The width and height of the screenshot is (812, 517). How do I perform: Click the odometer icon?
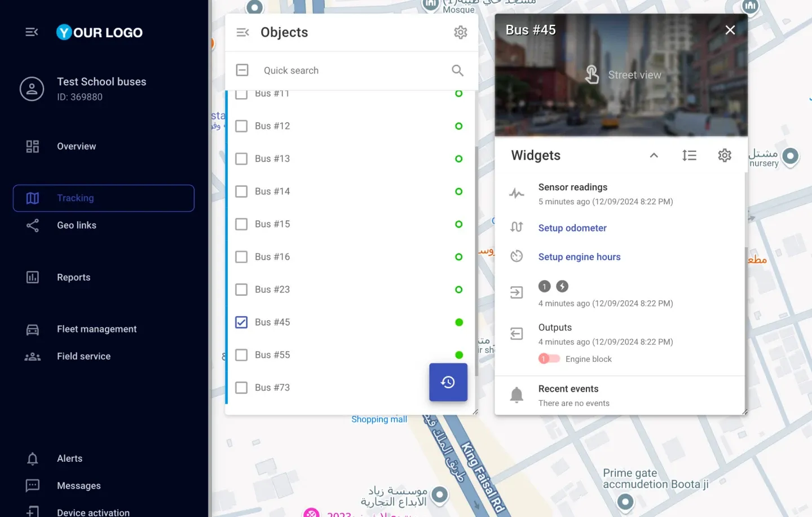click(517, 227)
